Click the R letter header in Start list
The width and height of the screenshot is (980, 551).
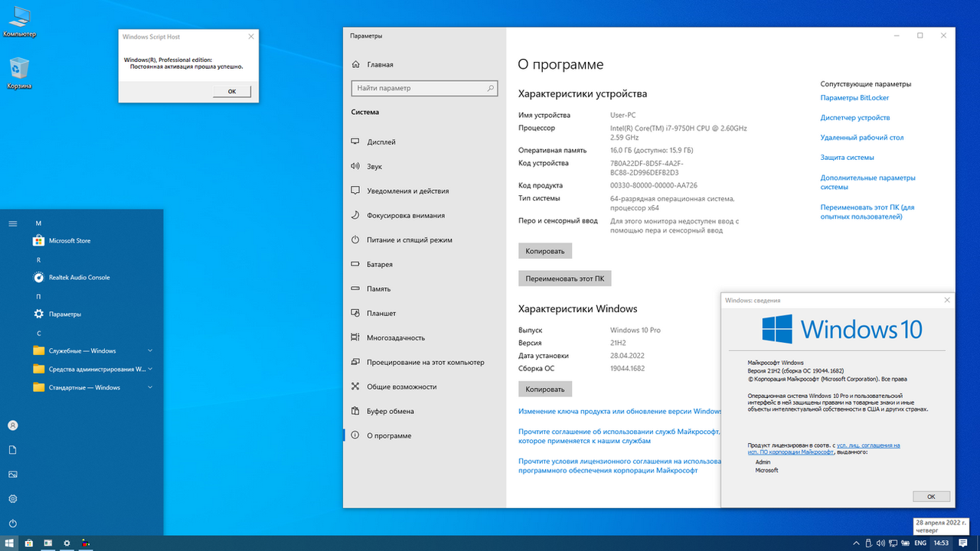[x=38, y=260]
